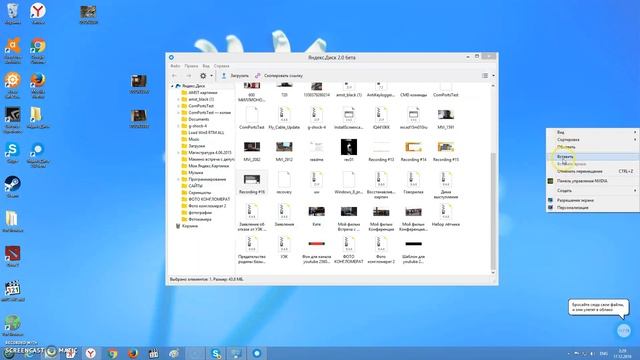640x360 pixels.
Task: Select the recovery file icon
Action: [284, 182]
